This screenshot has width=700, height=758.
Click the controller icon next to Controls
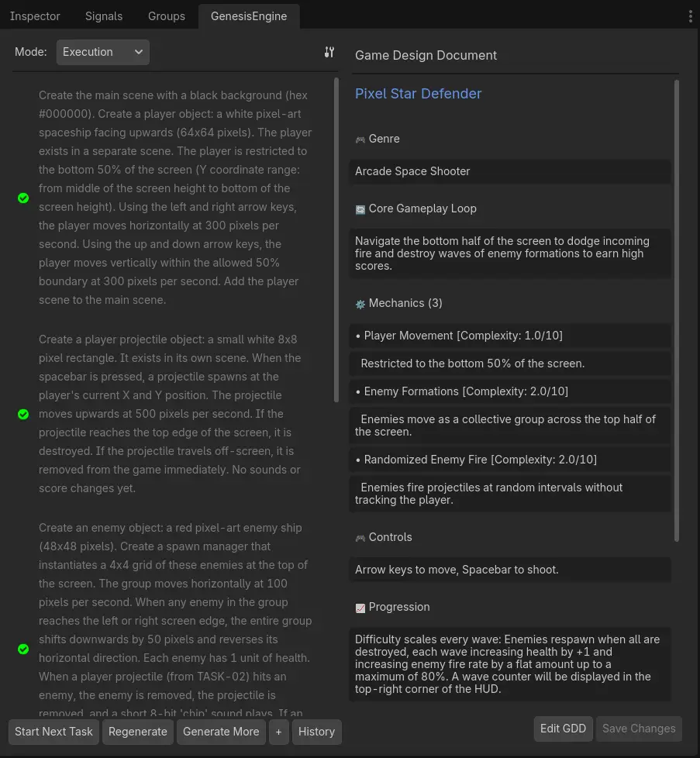[360, 538]
